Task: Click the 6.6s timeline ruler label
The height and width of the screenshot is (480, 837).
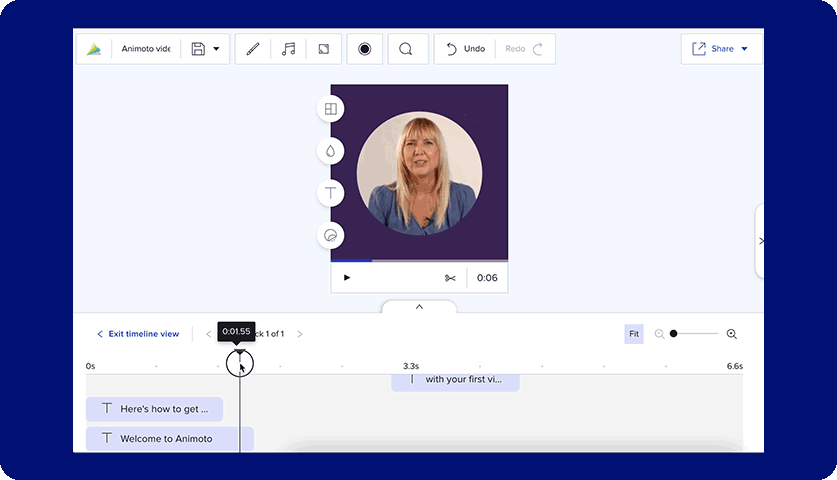Action: click(x=735, y=366)
